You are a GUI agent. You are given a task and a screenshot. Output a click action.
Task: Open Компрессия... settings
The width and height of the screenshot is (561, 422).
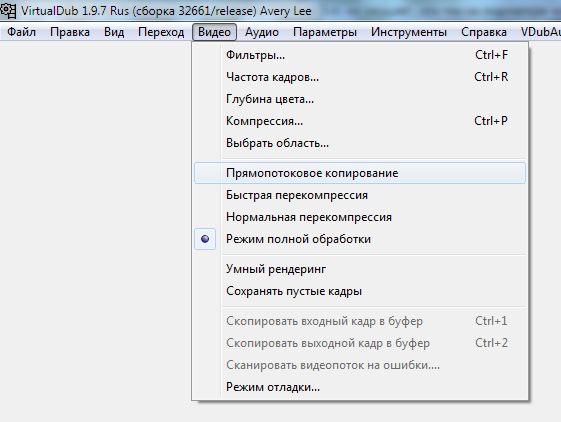pos(360,121)
